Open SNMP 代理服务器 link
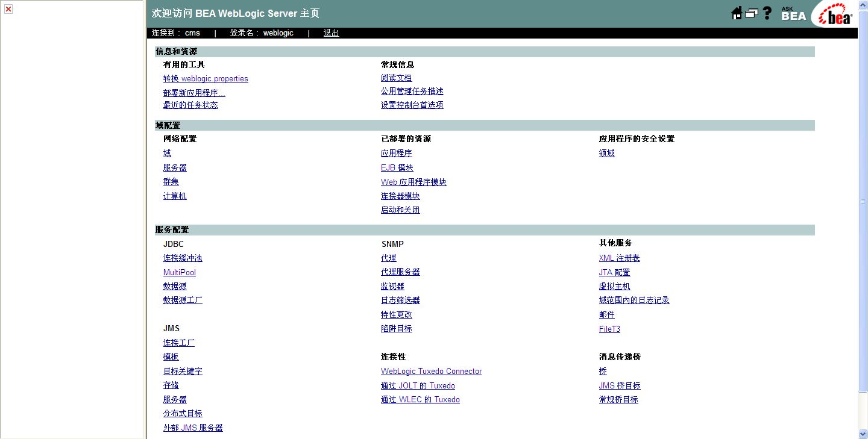Image resolution: width=868 pixels, height=439 pixels. [400, 272]
